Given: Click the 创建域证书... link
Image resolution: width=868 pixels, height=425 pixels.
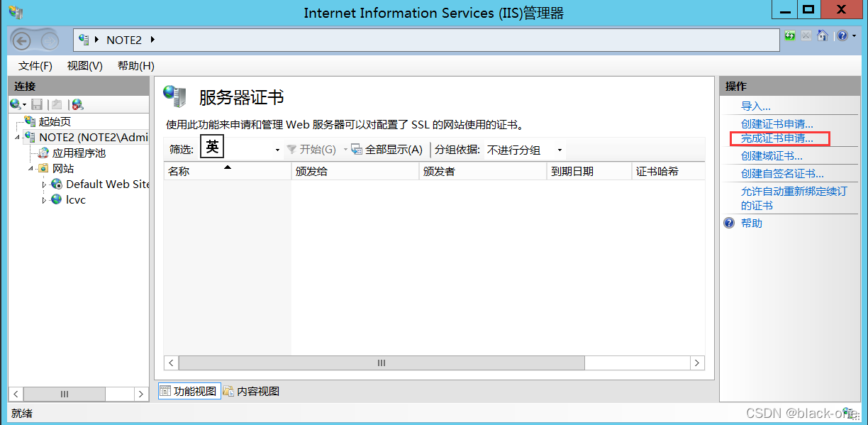Looking at the screenshot, I should pos(772,155).
